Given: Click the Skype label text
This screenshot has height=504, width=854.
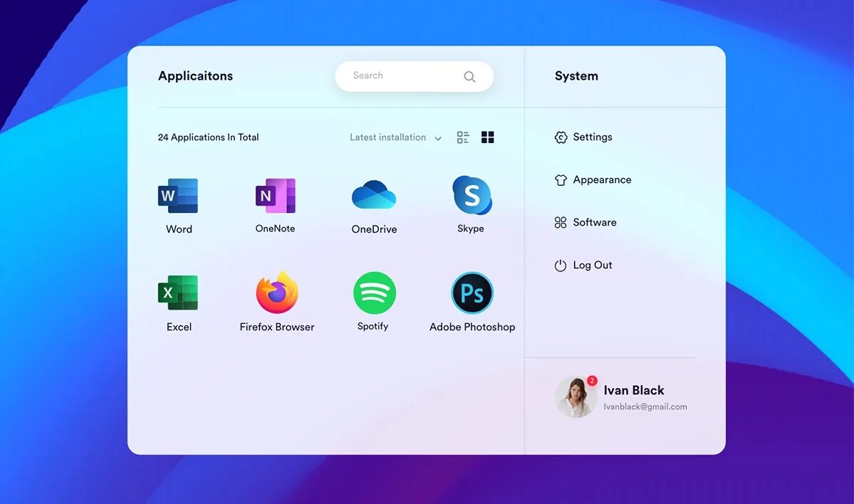Looking at the screenshot, I should tap(471, 229).
